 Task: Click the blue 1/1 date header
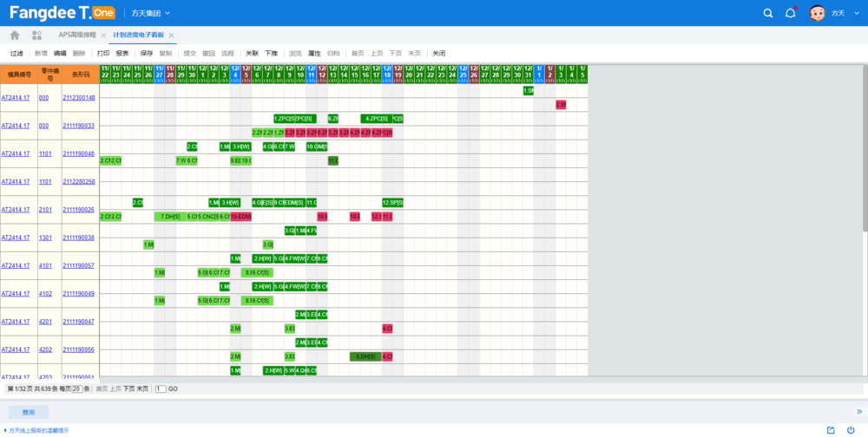tap(539, 74)
